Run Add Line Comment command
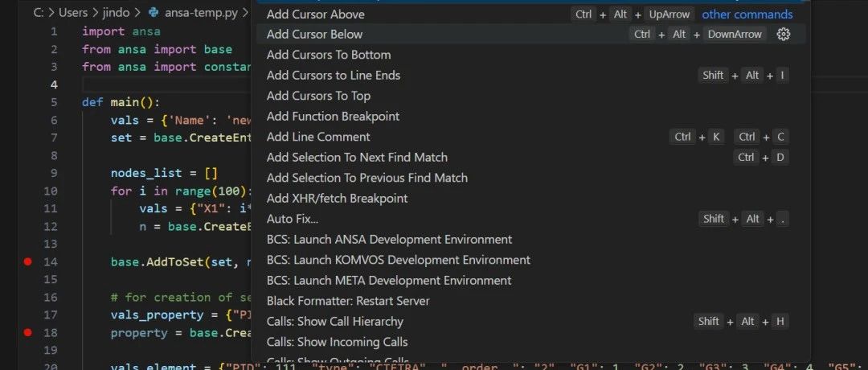The width and height of the screenshot is (868, 370). (x=531, y=137)
